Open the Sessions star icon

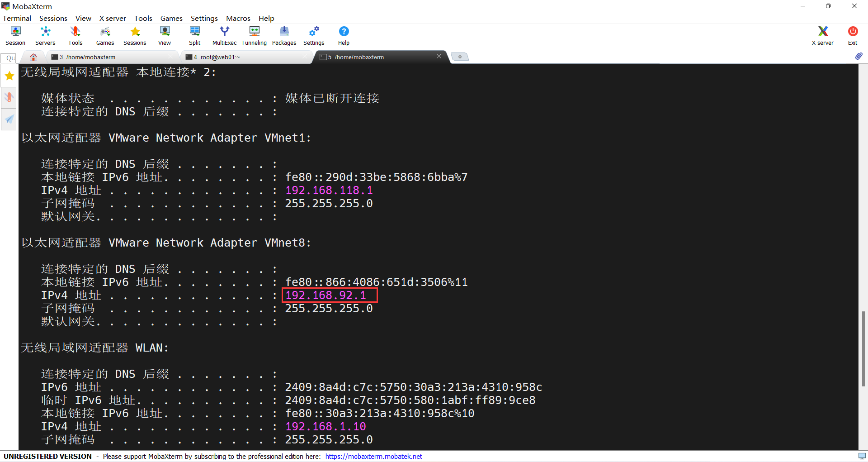[135, 36]
